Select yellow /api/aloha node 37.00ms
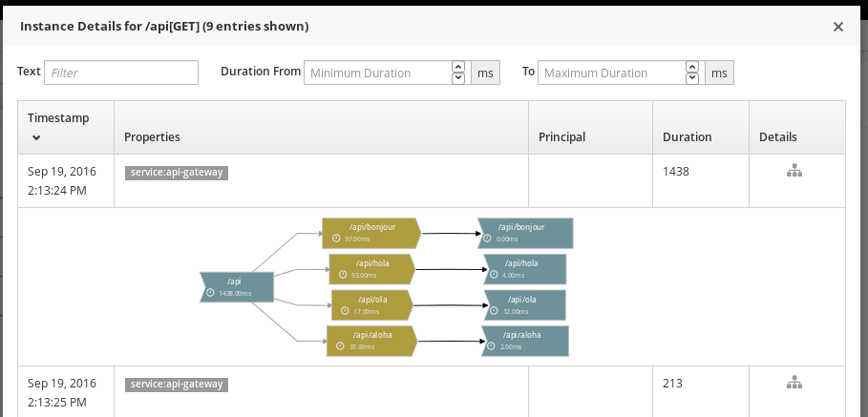This screenshot has width=868, height=417. tap(371, 341)
